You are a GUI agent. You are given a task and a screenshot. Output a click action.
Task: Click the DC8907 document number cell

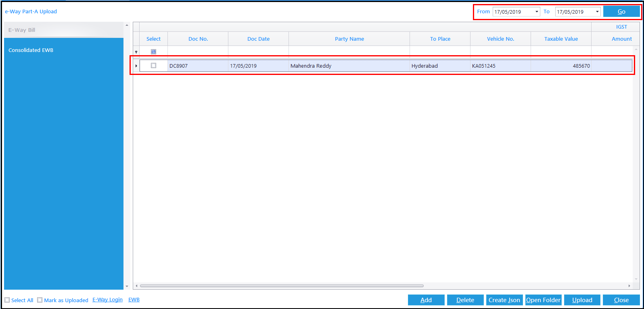coord(198,66)
